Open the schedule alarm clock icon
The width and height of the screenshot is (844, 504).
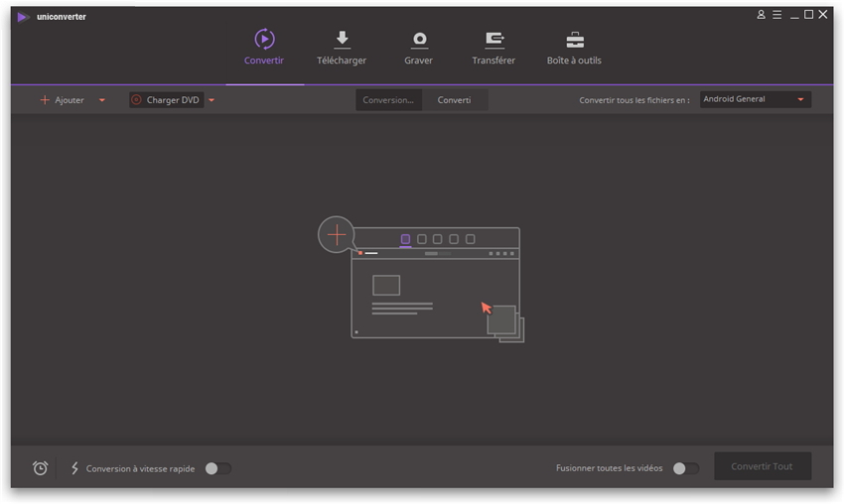click(40, 468)
